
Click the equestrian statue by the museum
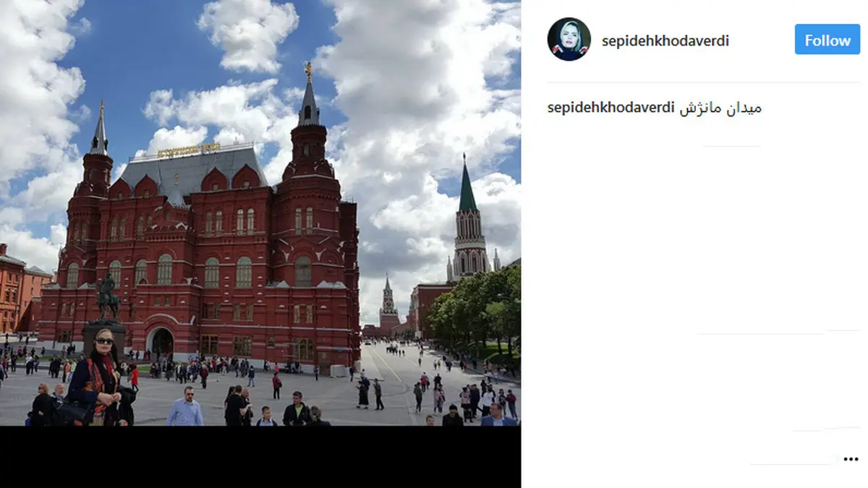pos(108,296)
